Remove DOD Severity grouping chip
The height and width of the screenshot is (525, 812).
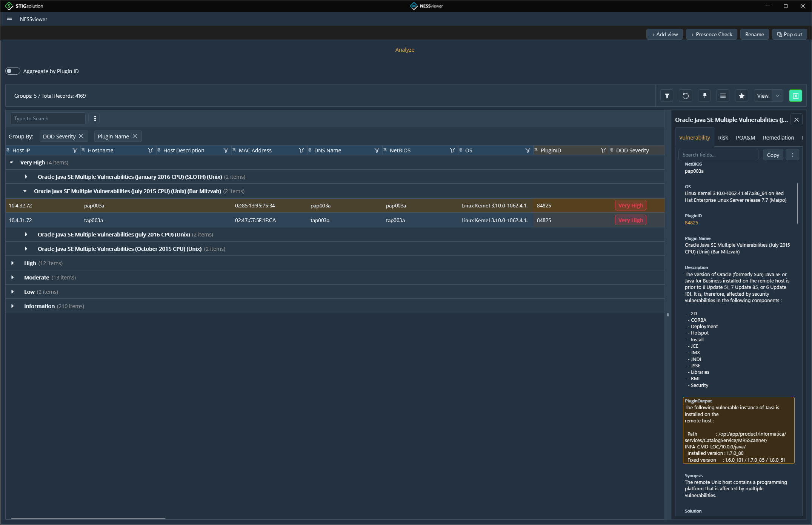coord(81,136)
